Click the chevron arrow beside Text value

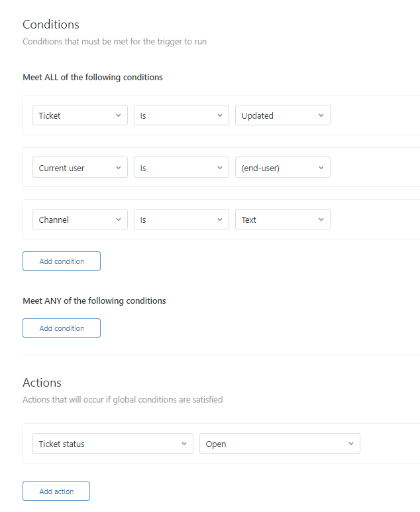[321, 220]
